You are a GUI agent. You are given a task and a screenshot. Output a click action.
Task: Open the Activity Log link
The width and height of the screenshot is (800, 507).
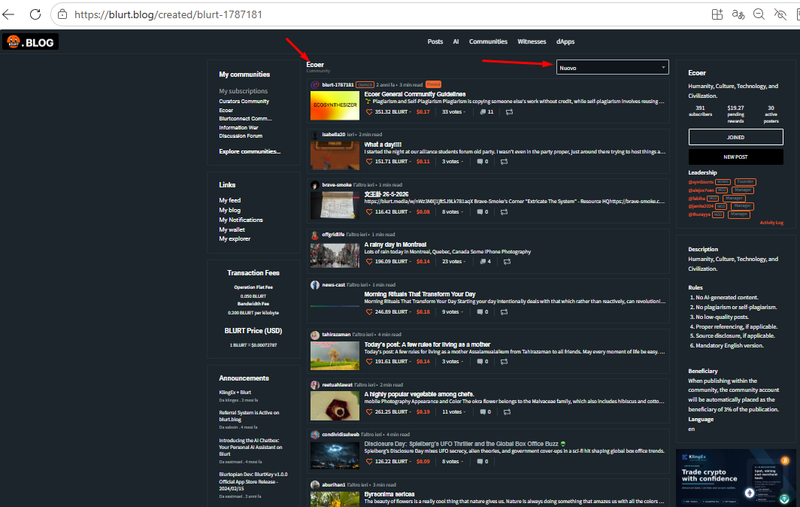coord(771,222)
